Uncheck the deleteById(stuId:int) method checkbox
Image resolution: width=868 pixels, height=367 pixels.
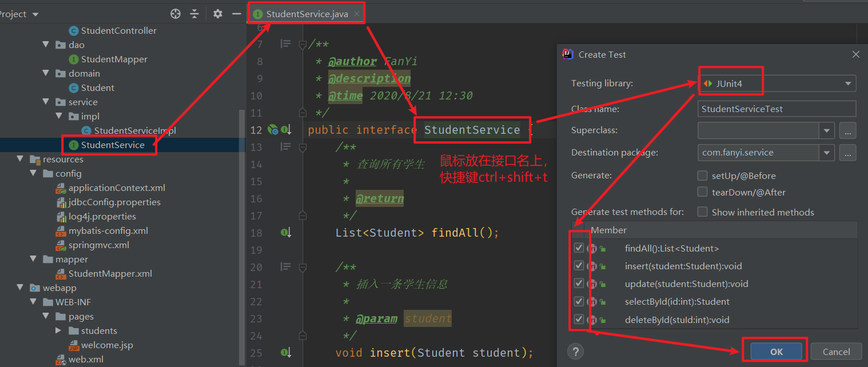(x=579, y=320)
